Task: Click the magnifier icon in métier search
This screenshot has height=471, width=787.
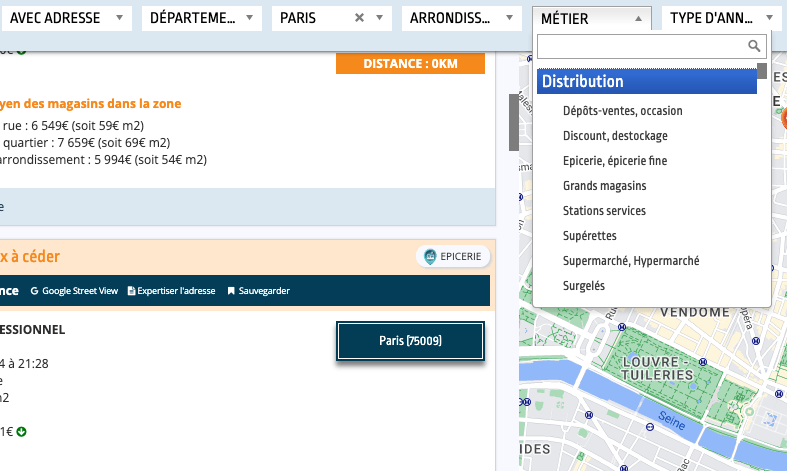Action: point(754,46)
